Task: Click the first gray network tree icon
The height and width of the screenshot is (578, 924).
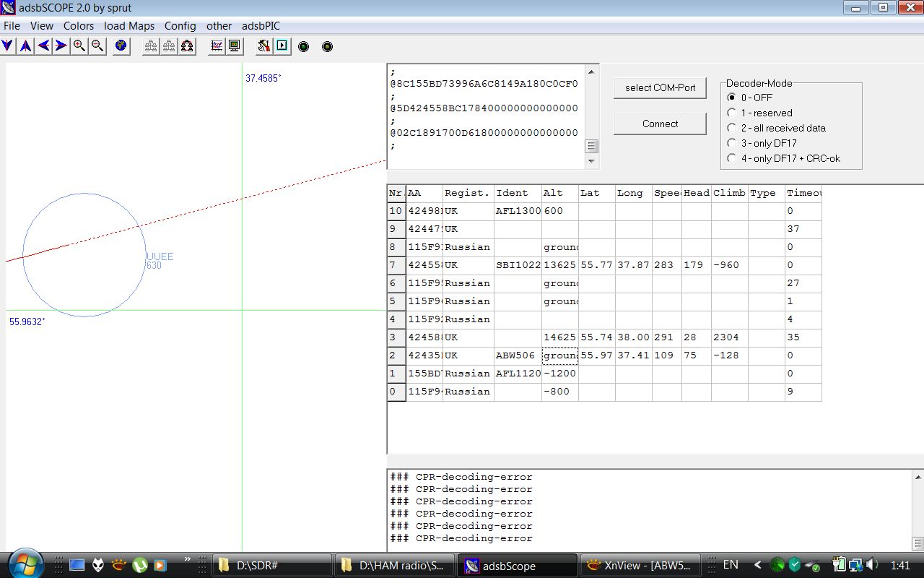Action: 151,46
